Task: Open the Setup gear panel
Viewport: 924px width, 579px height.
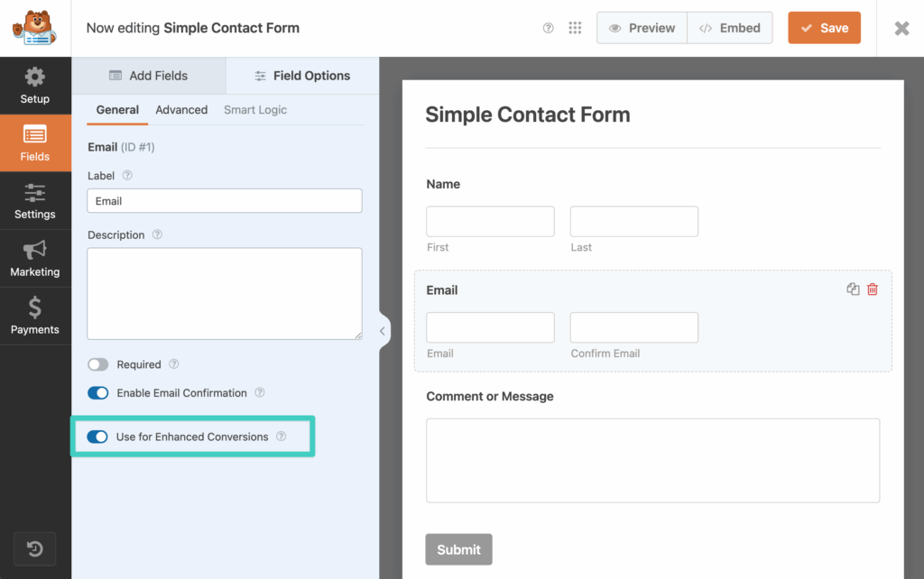Action: click(x=35, y=86)
